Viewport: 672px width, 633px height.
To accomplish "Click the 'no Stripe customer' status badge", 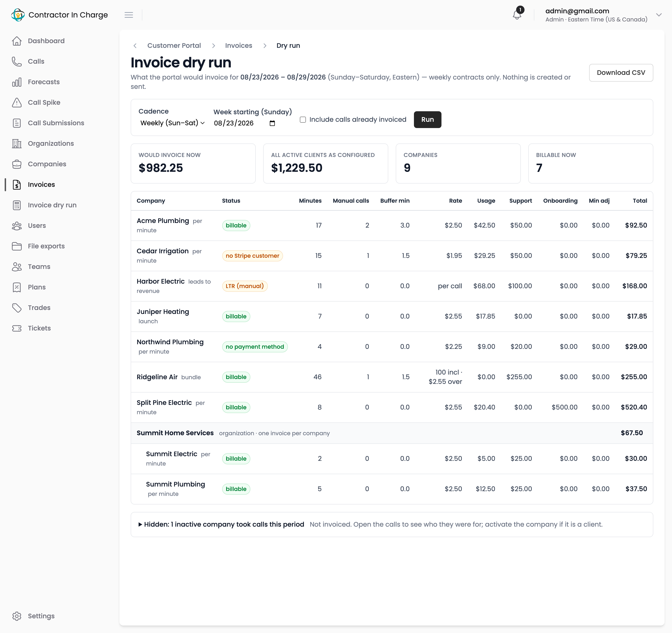I will [252, 256].
